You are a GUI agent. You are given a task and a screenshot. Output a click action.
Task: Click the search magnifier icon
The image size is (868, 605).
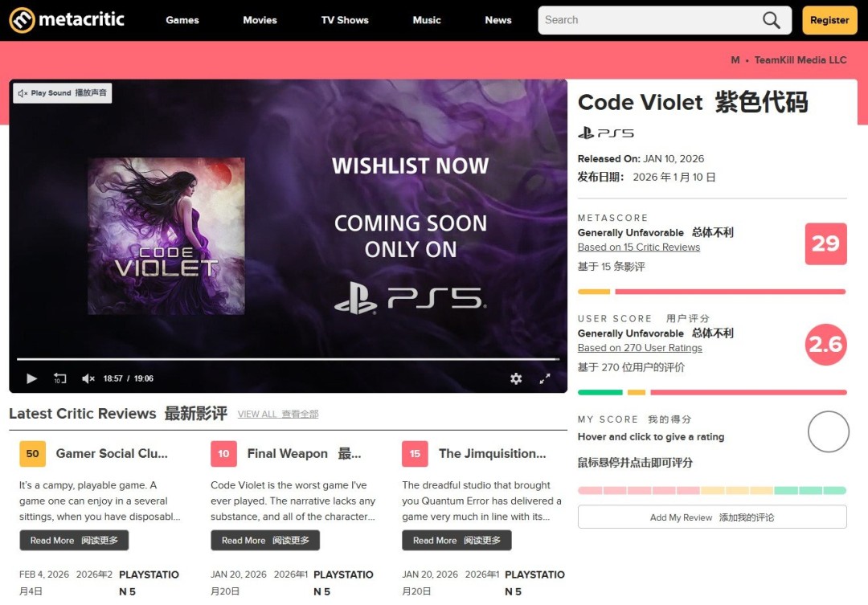click(770, 19)
